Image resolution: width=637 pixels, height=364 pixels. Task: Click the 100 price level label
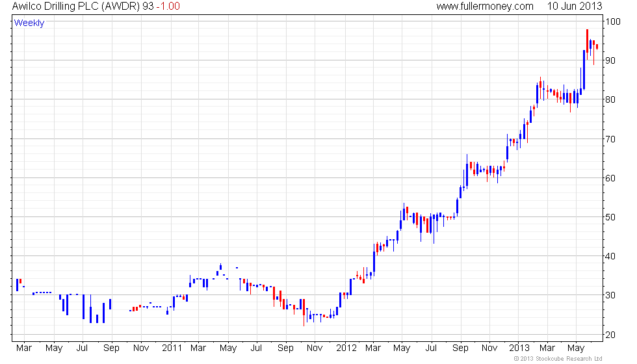tap(613, 21)
